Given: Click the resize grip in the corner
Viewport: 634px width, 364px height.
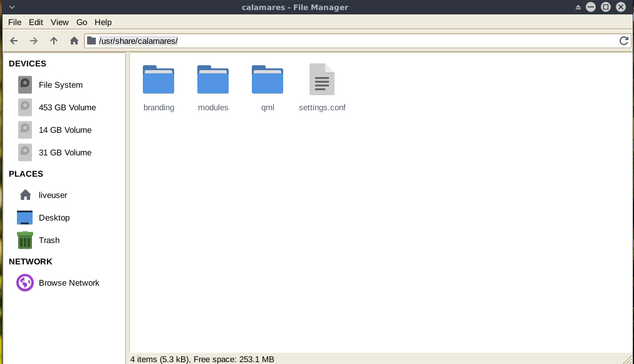Looking at the screenshot, I should (627, 359).
